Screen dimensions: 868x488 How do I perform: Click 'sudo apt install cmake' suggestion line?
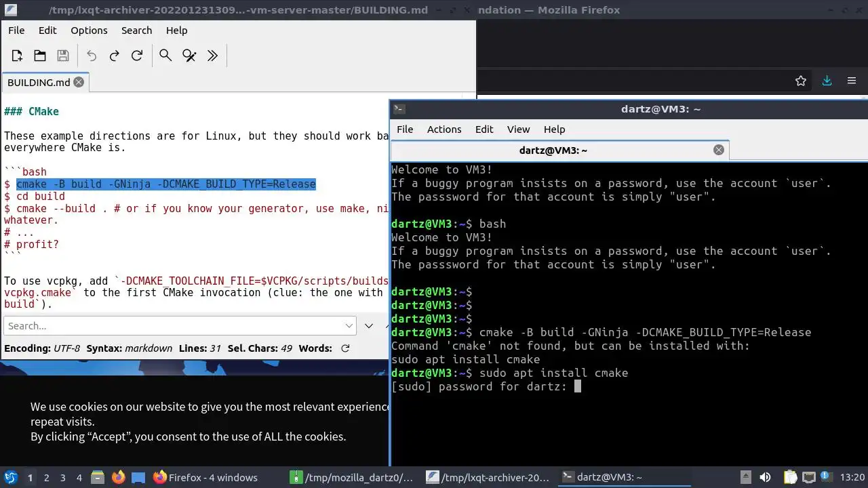[466, 359]
